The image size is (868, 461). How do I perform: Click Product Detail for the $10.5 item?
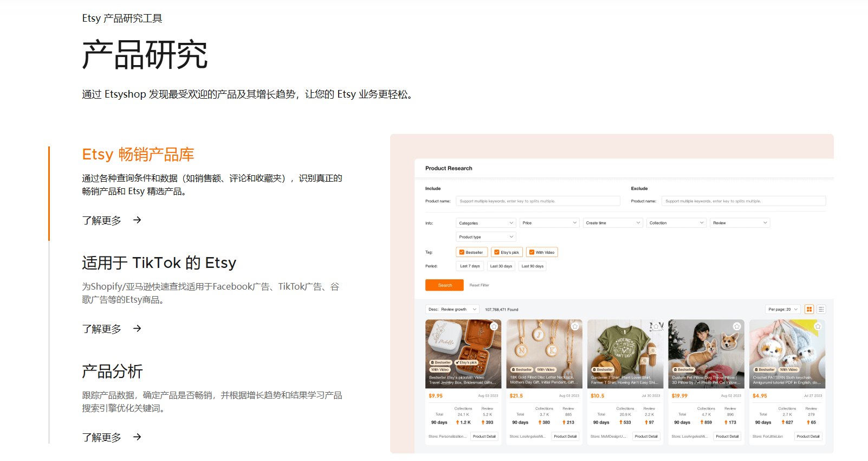pyautogui.click(x=646, y=437)
